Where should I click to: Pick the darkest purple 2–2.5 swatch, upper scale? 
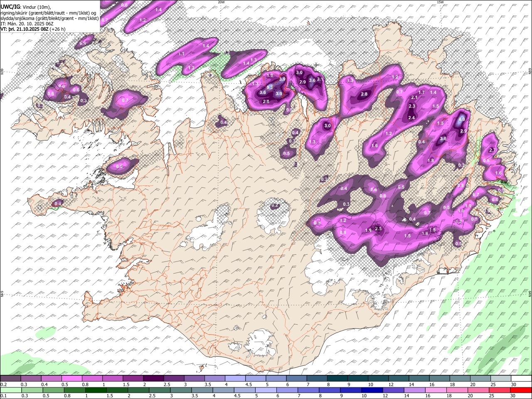pyautogui.click(x=153, y=378)
